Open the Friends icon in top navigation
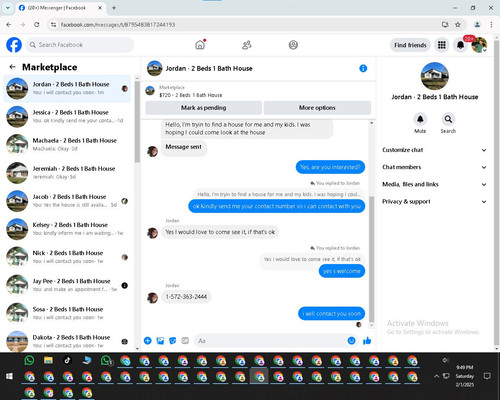The image size is (500, 400). click(247, 45)
